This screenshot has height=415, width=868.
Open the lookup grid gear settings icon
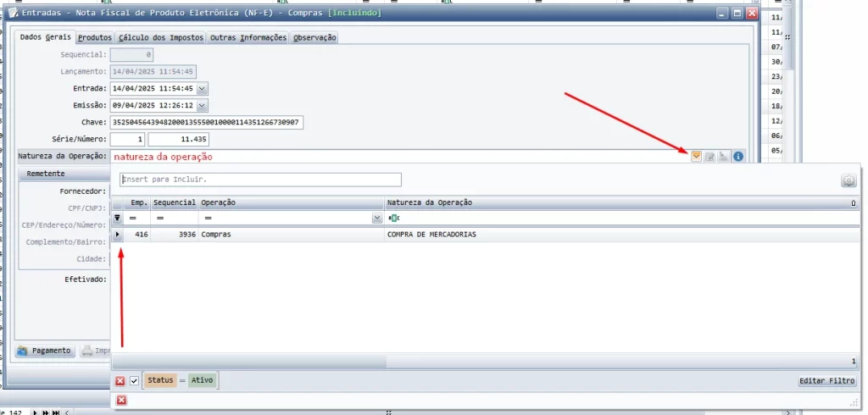coord(849,180)
